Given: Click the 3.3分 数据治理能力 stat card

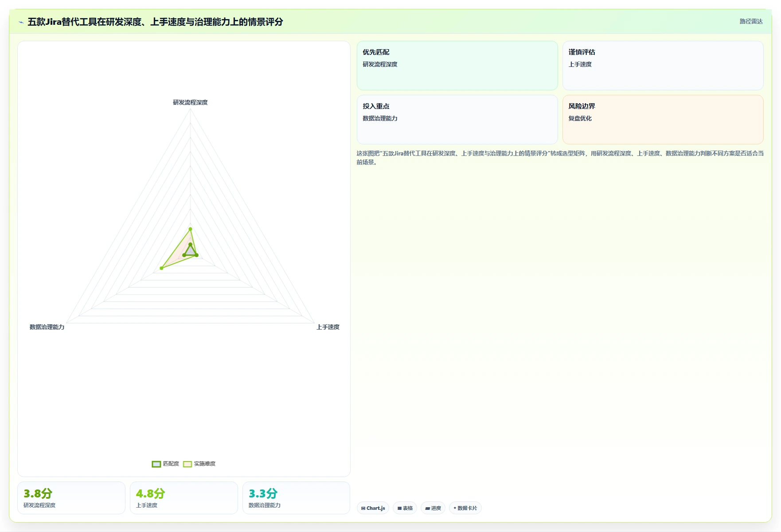Looking at the screenshot, I should point(297,498).
